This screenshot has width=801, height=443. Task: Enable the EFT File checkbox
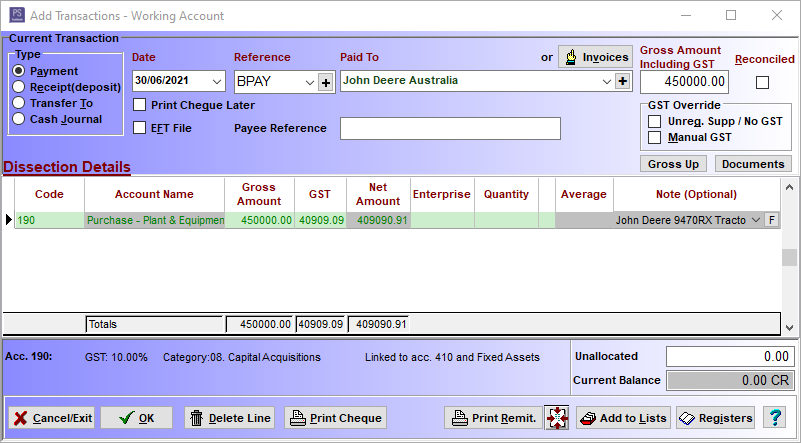(139, 128)
